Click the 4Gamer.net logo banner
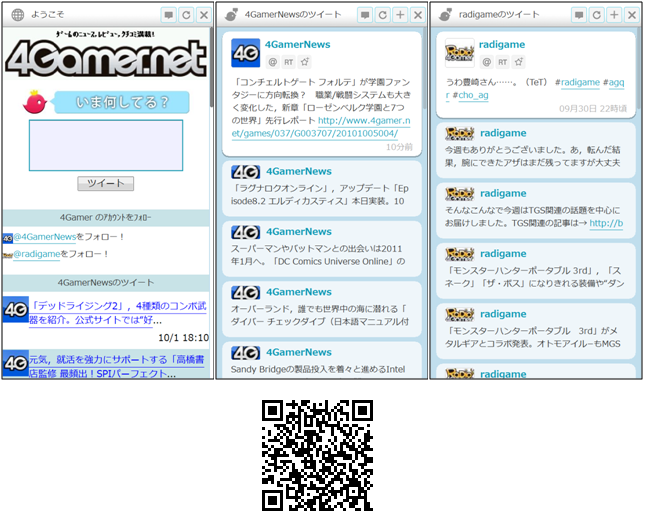645x520 pixels. (x=106, y=57)
